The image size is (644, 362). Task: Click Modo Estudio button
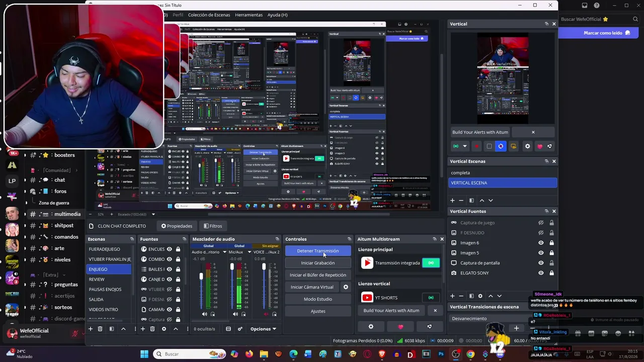click(x=317, y=299)
